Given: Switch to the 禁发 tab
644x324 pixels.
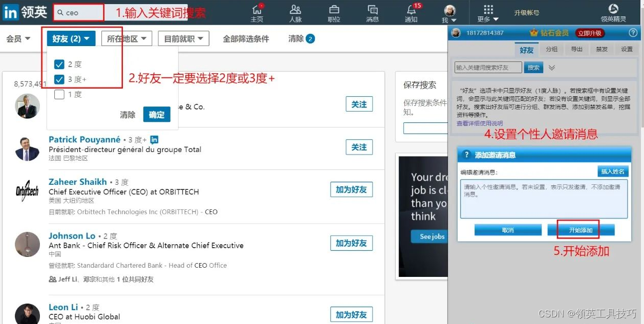Looking at the screenshot, I should pyautogui.click(x=602, y=50).
